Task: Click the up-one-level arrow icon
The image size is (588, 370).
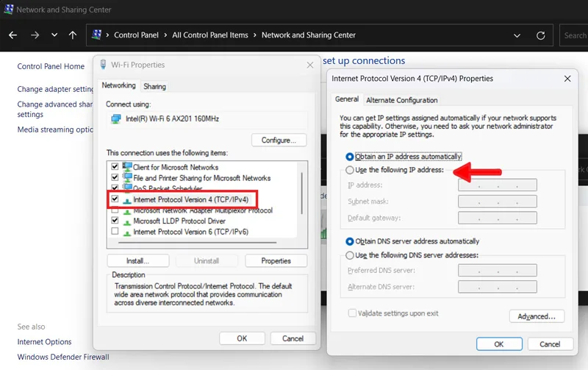Action: 73,35
